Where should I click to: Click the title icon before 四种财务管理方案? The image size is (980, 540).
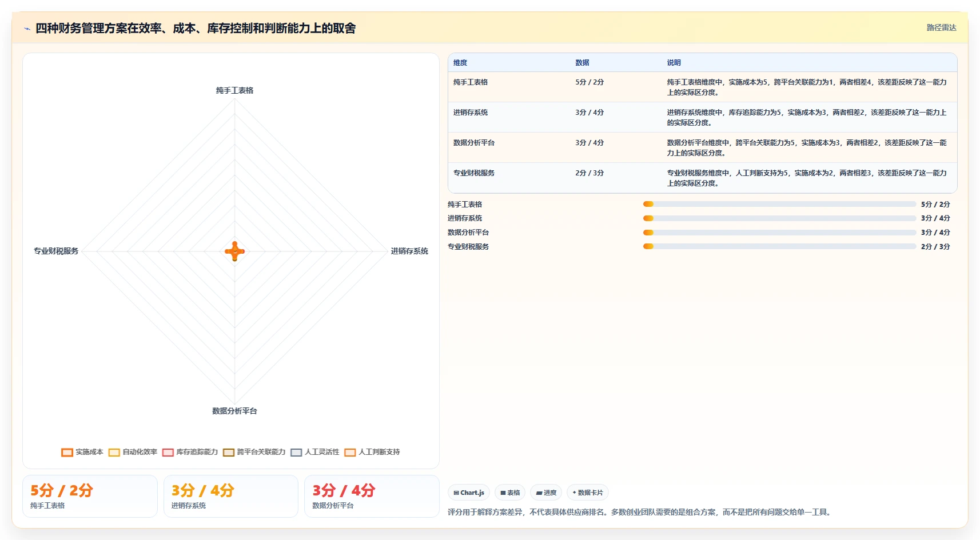[27, 29]
